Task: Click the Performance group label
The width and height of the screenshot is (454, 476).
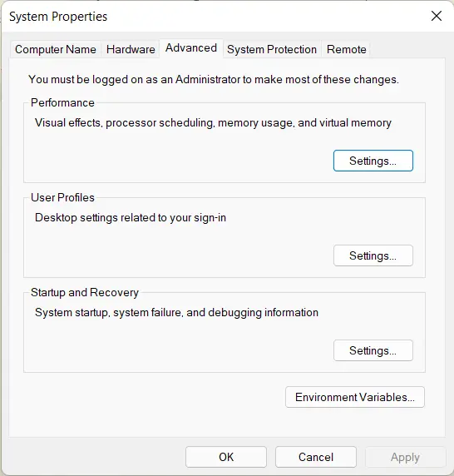Action: point(62,102)
